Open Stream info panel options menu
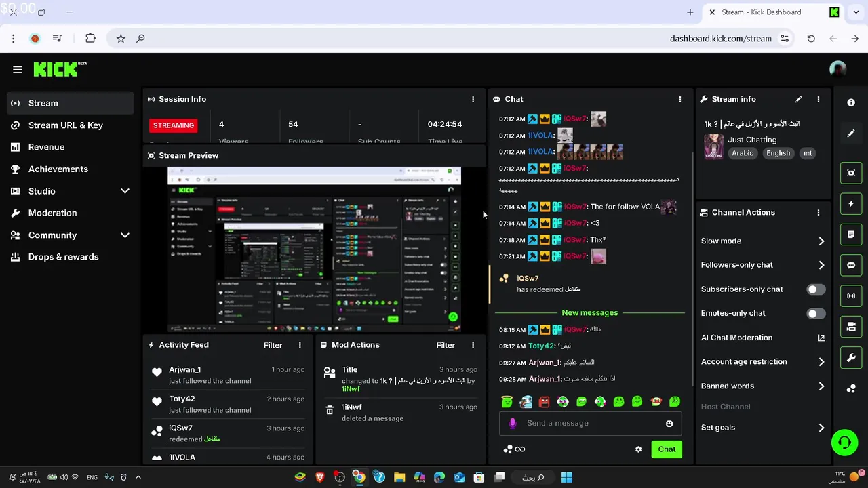Screen dimensions: 868x488 818,99
